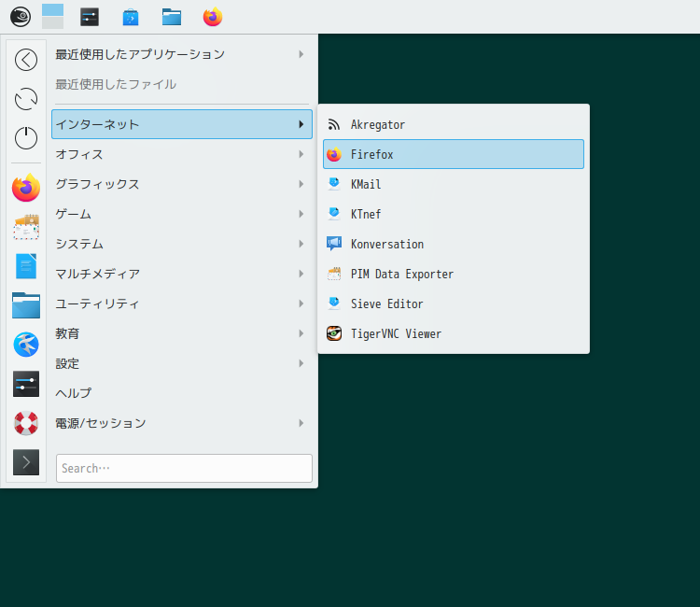700x607 pixels.
Task: Open System Settings from the top panel
Action: tap(90, 17)
